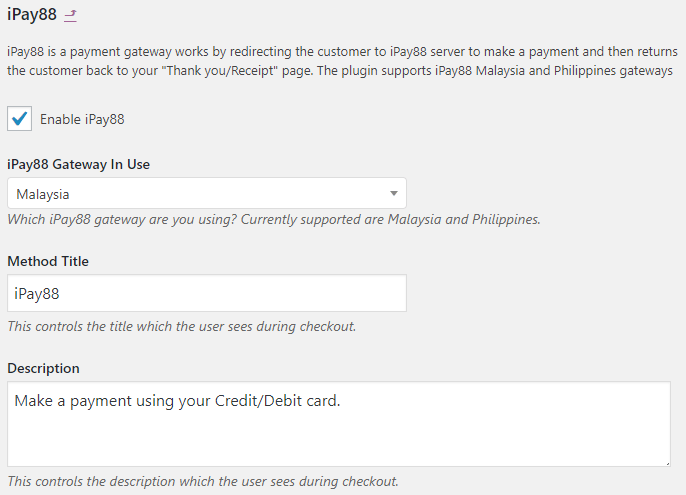Click the "Enable iPay88" checkbox label text

pyautogui.click(x=82, y=120)
